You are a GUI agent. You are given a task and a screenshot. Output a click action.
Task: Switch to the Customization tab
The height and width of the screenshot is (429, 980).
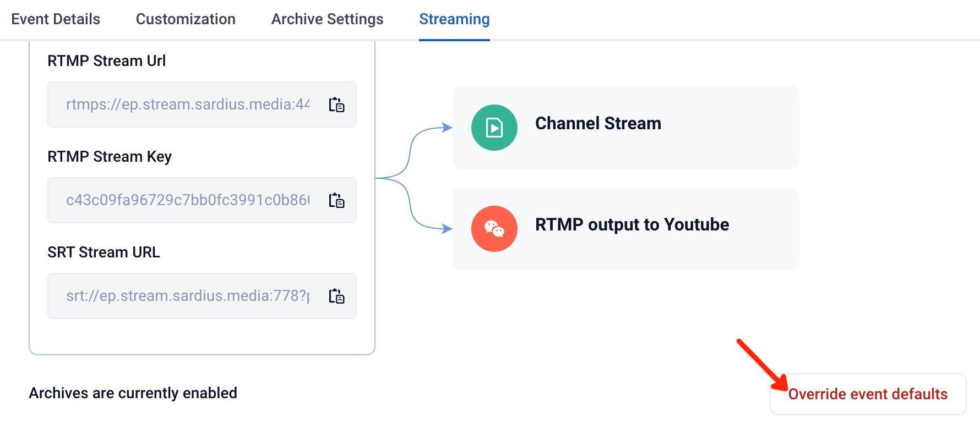click(x=186, y=19)
